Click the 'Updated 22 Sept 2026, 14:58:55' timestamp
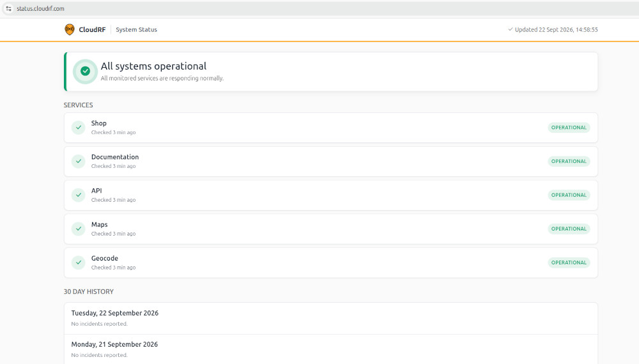The image size is (639, 364). pos(557,30)
